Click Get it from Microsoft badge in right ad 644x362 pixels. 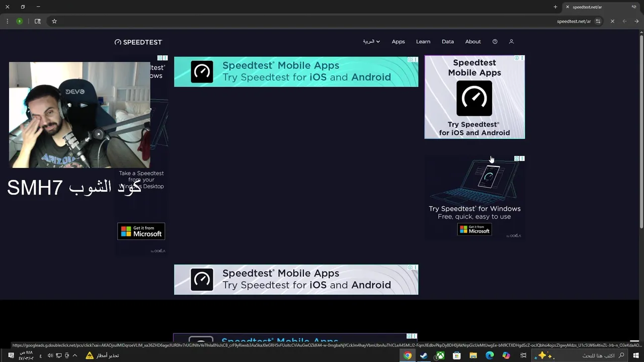point(474,229)
